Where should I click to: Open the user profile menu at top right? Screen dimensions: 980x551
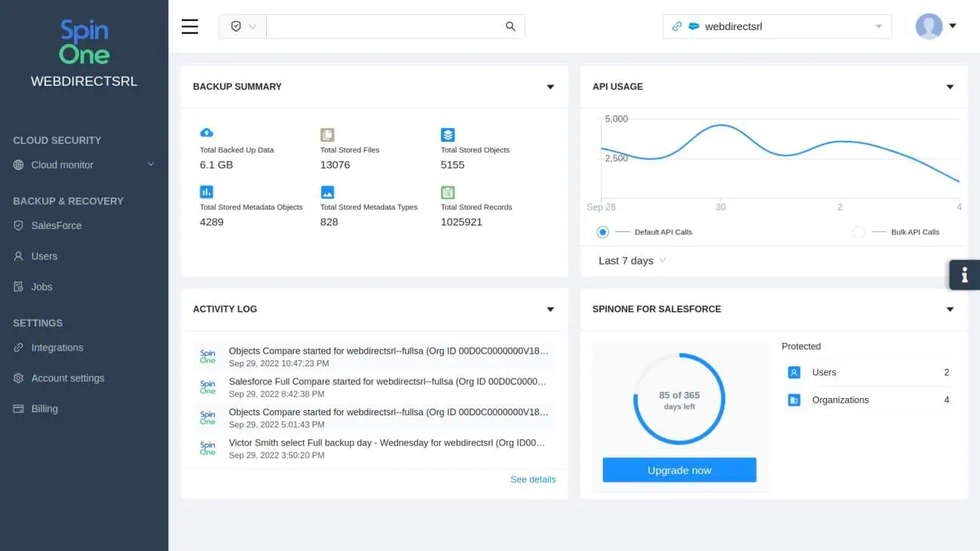coord(935,26)
